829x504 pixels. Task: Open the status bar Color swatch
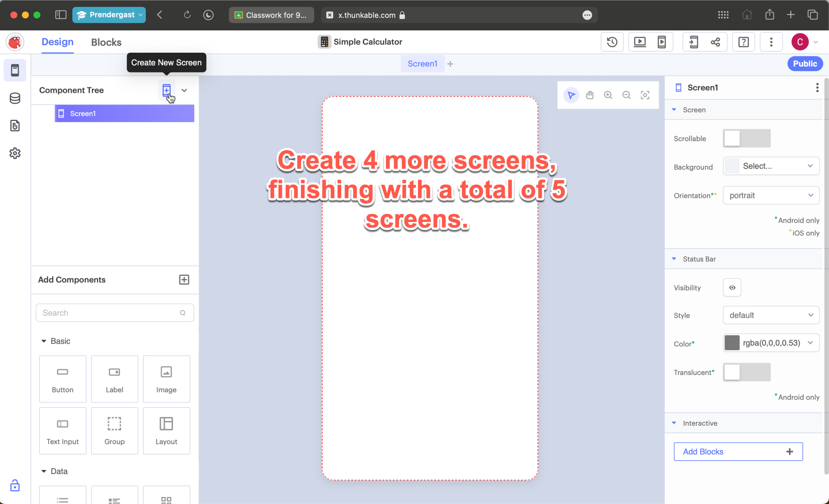732,343
